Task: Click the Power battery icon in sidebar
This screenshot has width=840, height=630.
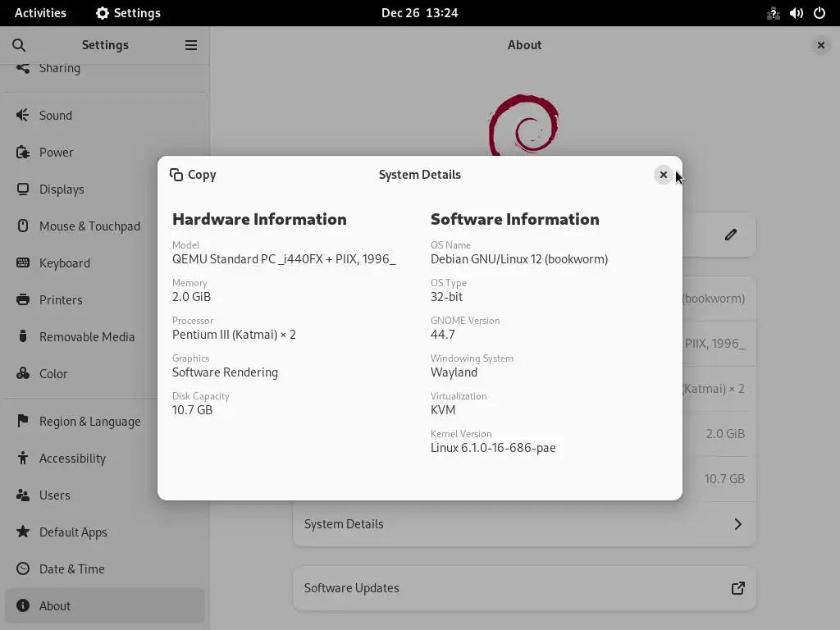Action: [x=22, y=152]
